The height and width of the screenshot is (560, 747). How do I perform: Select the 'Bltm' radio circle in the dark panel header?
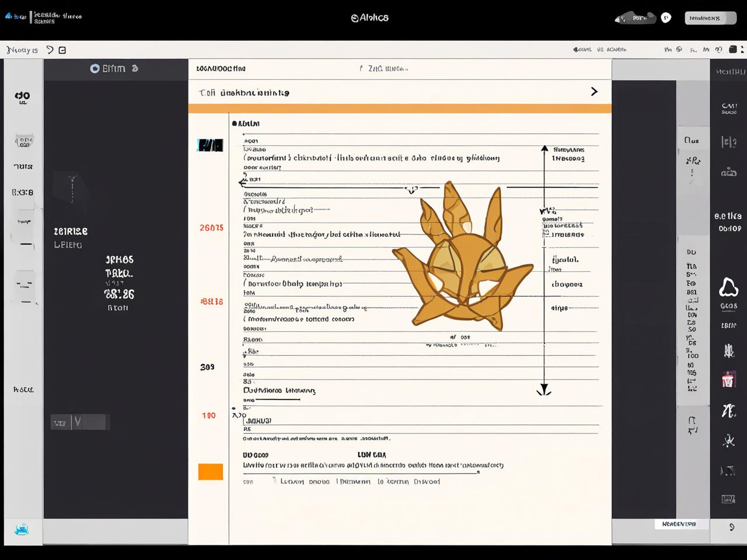[x=95, y=69]
